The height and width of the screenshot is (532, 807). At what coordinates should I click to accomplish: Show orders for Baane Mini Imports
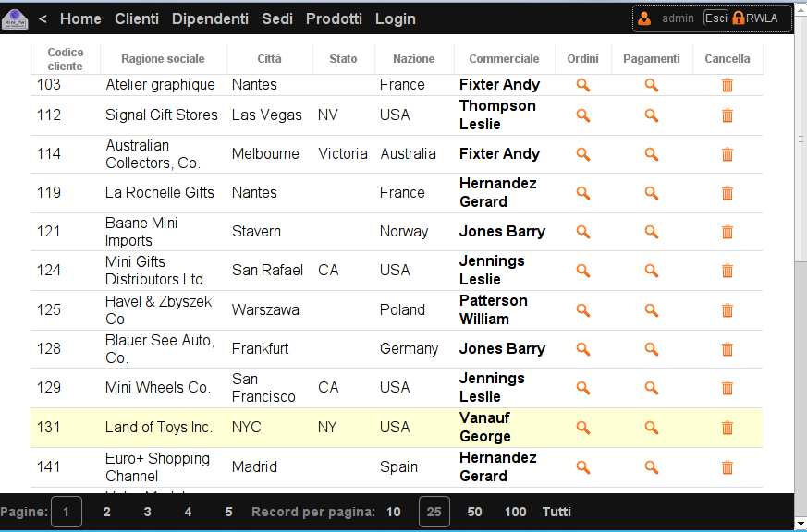pyautogui.click(x=583, y=232)
